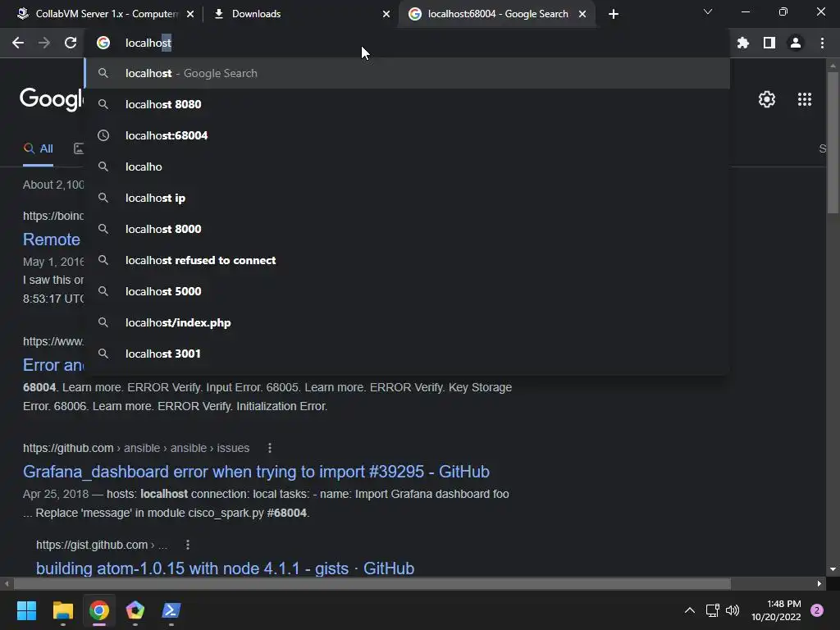Open the tab search dropdown chevron
This screenshot has width=840, height=630.
pyautogui.click(x=708, y=11)
